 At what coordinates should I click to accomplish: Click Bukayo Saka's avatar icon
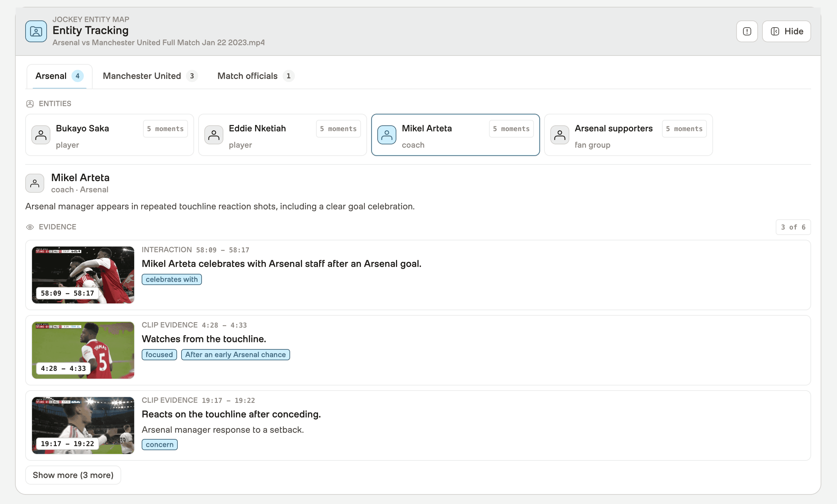click(41, 135)
